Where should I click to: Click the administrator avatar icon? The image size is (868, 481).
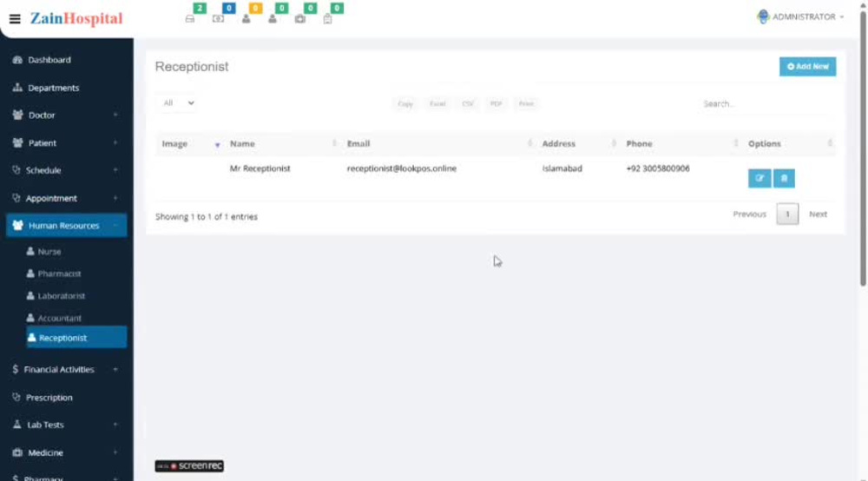[x=763, y=16]
